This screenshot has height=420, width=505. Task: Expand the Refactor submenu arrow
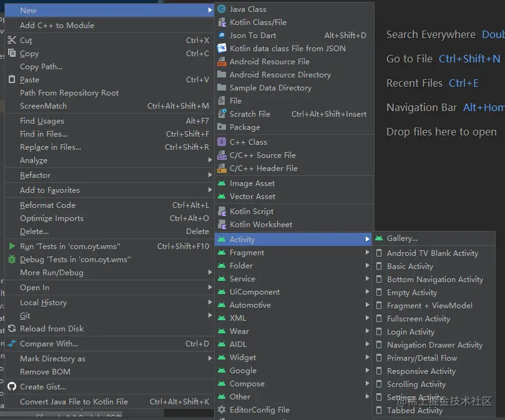click(x=210, y=175)
